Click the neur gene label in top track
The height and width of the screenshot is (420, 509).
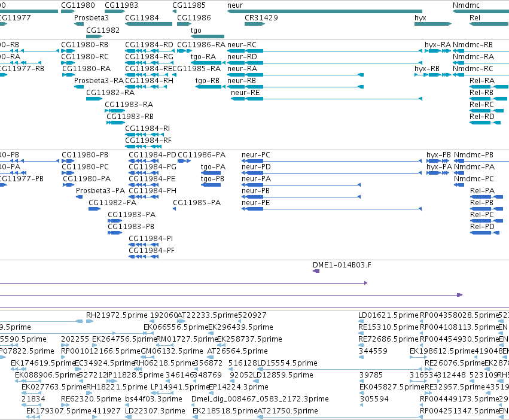tap(234, 5)
